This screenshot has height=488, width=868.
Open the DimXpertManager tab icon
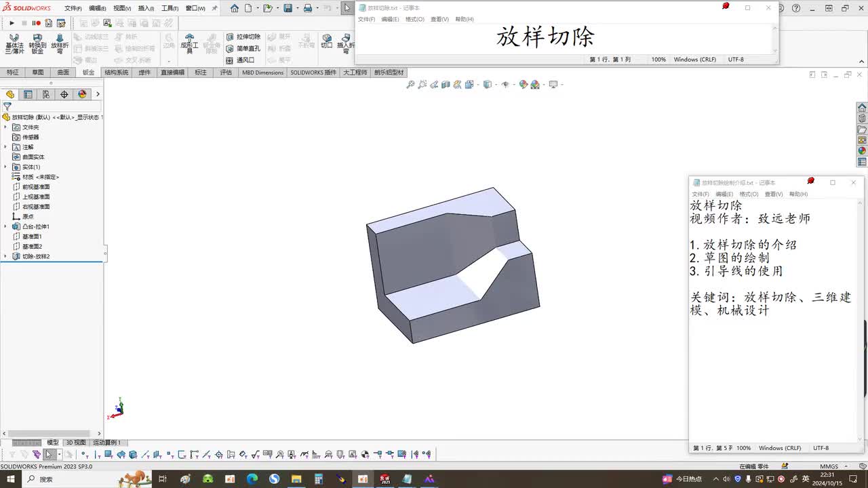pyautogui.click(x=64, y=94)
